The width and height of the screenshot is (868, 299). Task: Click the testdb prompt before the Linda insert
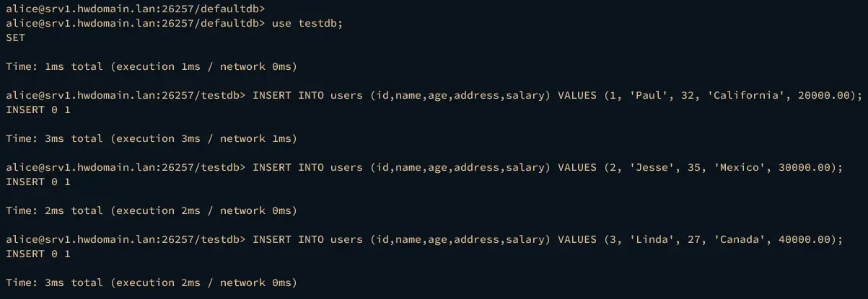coord(126,240)
